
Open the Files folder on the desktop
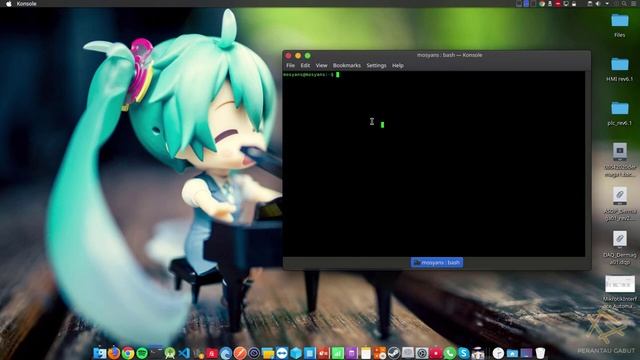[x=620, y=25]
